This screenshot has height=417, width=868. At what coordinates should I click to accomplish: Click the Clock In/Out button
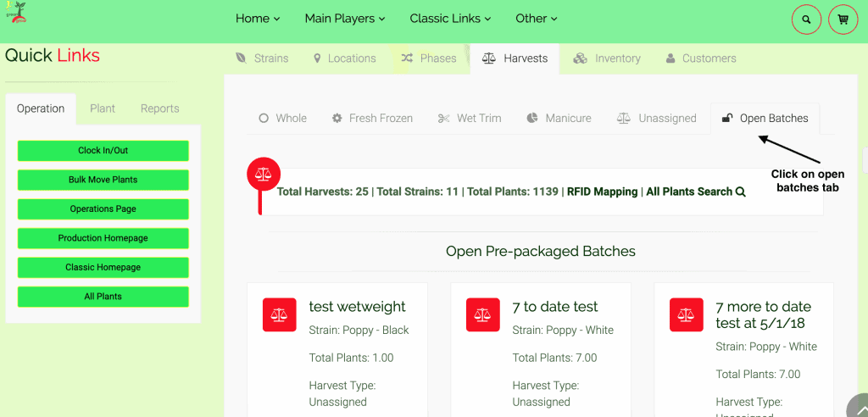(103, 151)
